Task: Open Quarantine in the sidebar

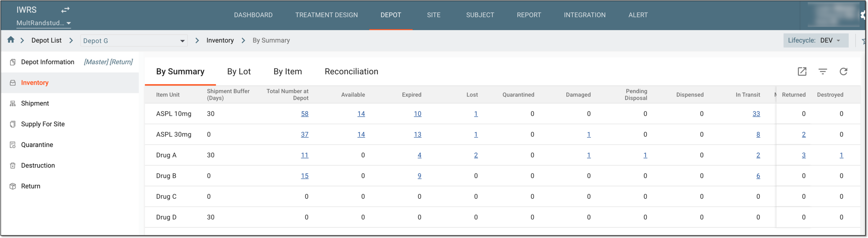Action: [37, 145]
